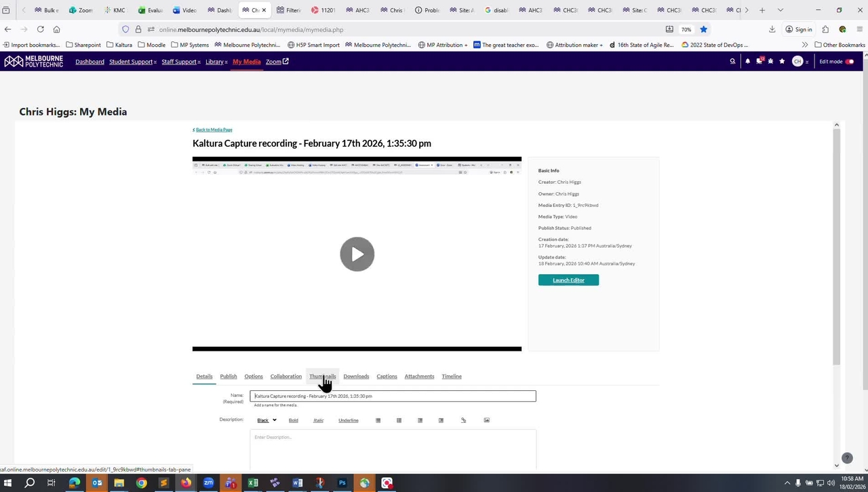Open the Zoom external link
This screenshot has width=868, height=492.
277,62
